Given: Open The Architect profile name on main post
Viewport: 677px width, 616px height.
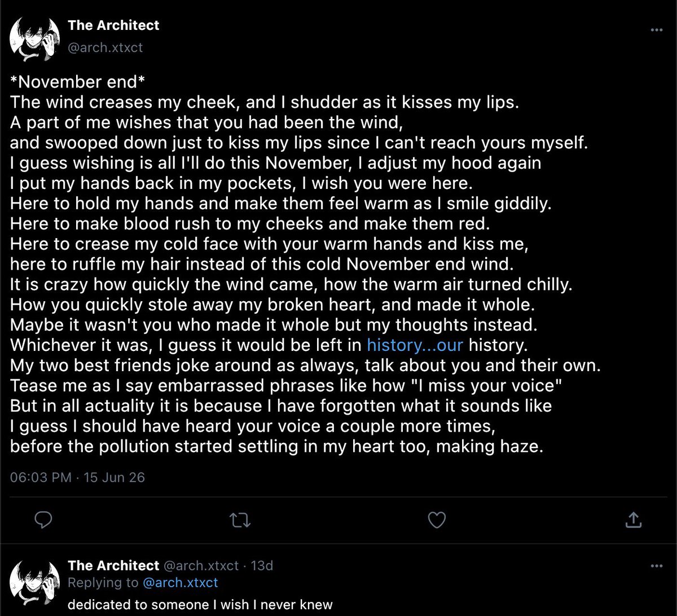Looking at the screenshot, I should coord(113,25).
